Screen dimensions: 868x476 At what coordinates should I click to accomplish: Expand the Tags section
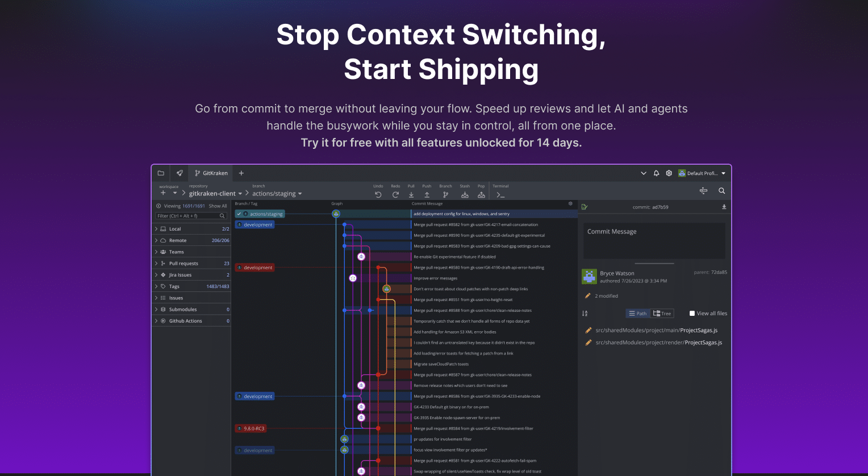(x=192, y=286)
